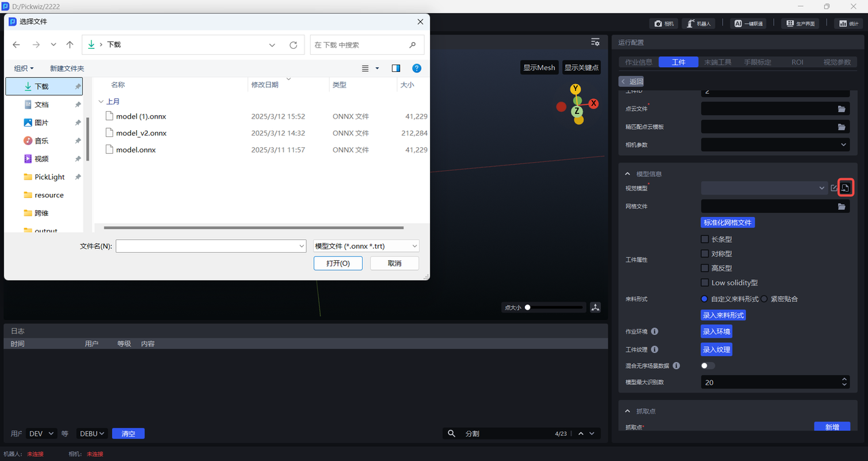Image resolution: width=868 pixels, height=461 pixels.
Task: Click the import visual model file icon
Action: point(845,188)
